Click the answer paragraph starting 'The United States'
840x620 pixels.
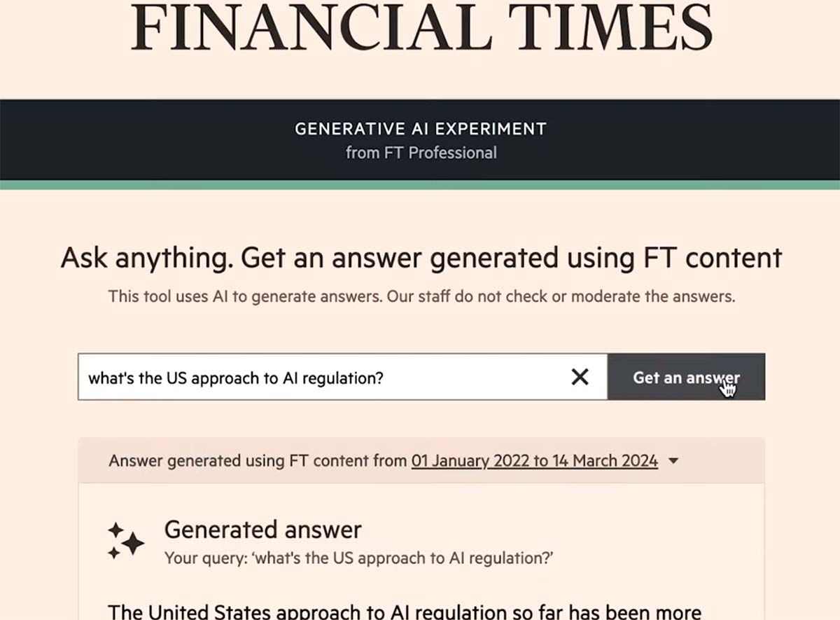[405, 610]
